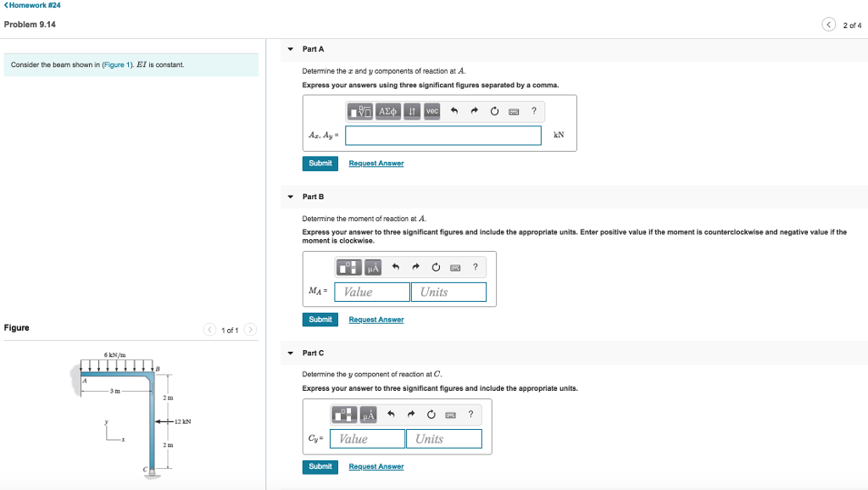Open templates icon in Part A toolbar
The image size is (868, 490).
point(360,111)
